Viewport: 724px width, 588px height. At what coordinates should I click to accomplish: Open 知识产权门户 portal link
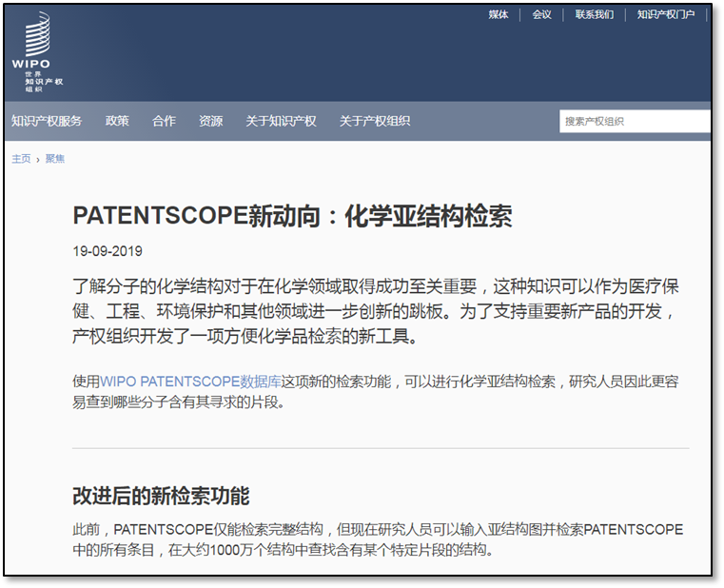666,15
